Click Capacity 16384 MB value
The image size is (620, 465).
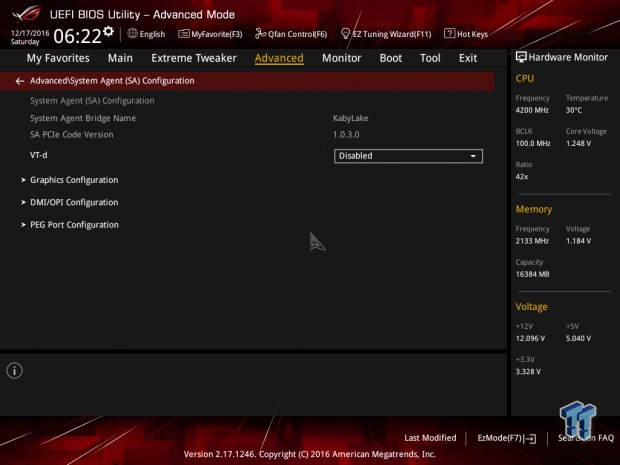tap(532, 274)
